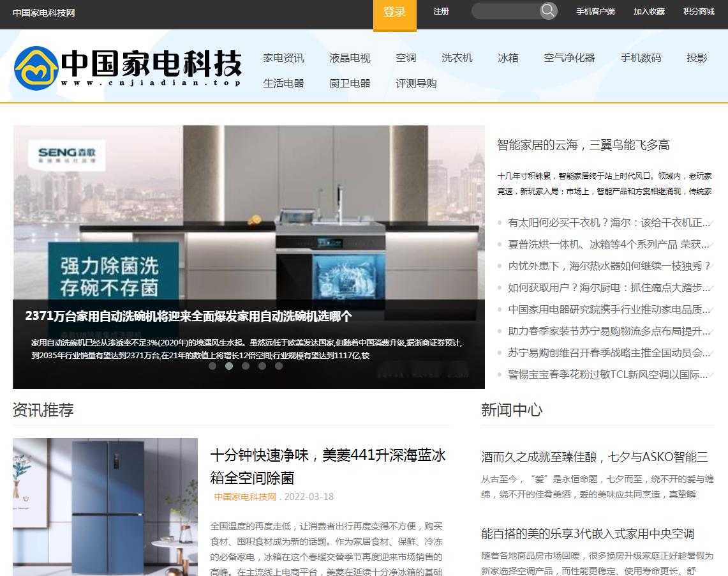Click 加入收藏 in the top bar
728x576 pixels.
point(649,11)
